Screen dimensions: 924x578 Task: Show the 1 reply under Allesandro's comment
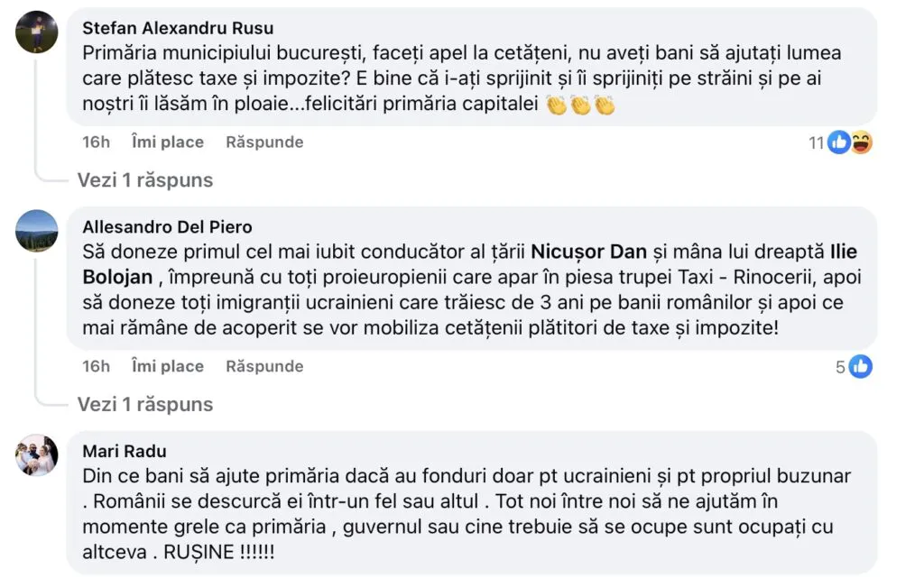click(145, 404)
